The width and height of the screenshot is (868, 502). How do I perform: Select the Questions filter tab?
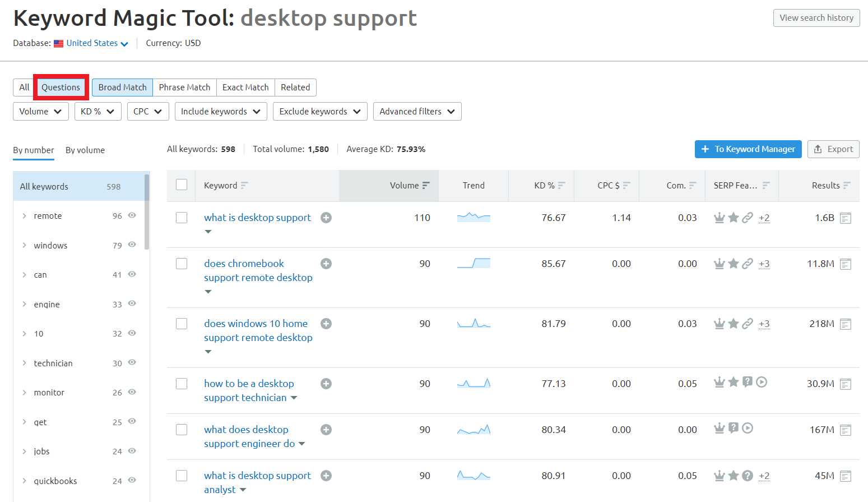tap(61, 87)
